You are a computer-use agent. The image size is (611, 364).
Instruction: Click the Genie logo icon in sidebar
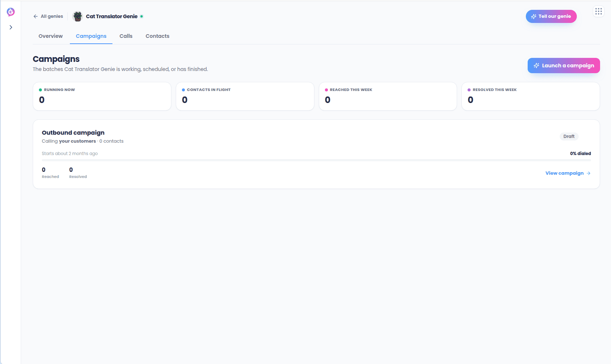11,12
